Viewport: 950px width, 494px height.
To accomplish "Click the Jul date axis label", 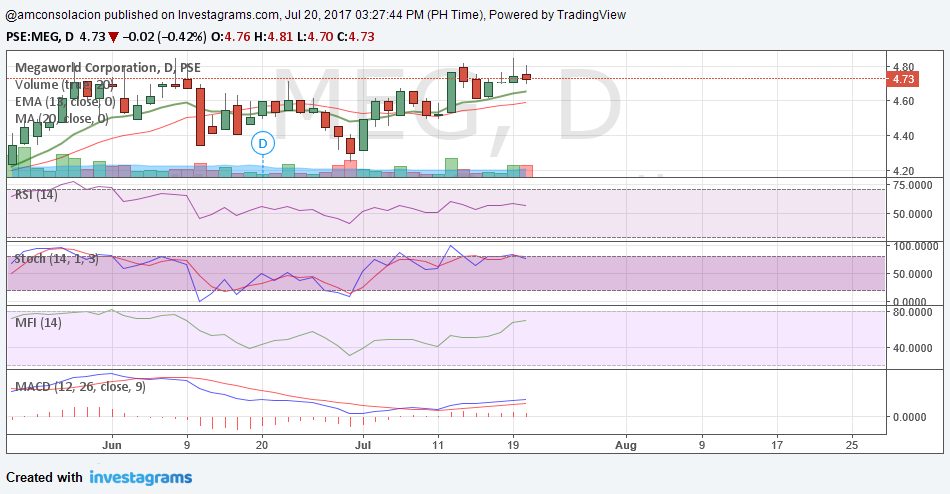I will pos(363,445).
